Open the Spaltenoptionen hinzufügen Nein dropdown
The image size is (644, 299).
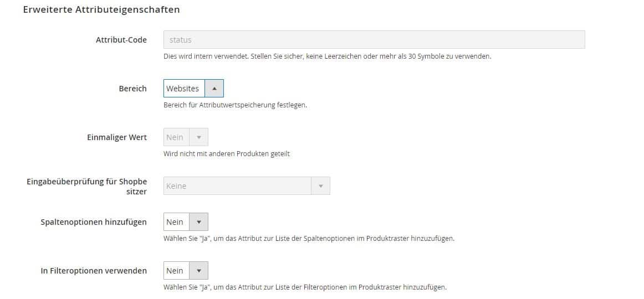[x=186, y=222]
